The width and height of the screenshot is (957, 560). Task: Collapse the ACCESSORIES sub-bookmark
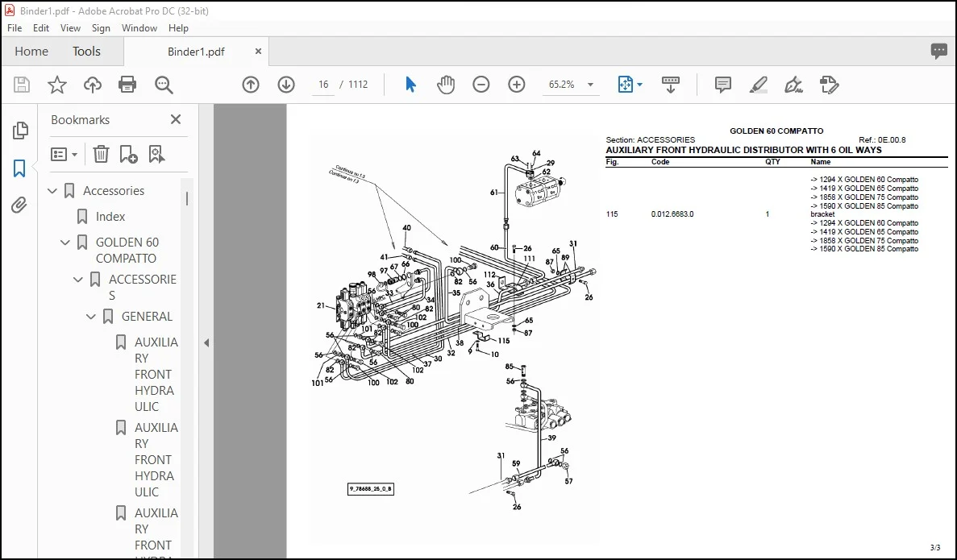pyautogui.click(x=78, y=280)
